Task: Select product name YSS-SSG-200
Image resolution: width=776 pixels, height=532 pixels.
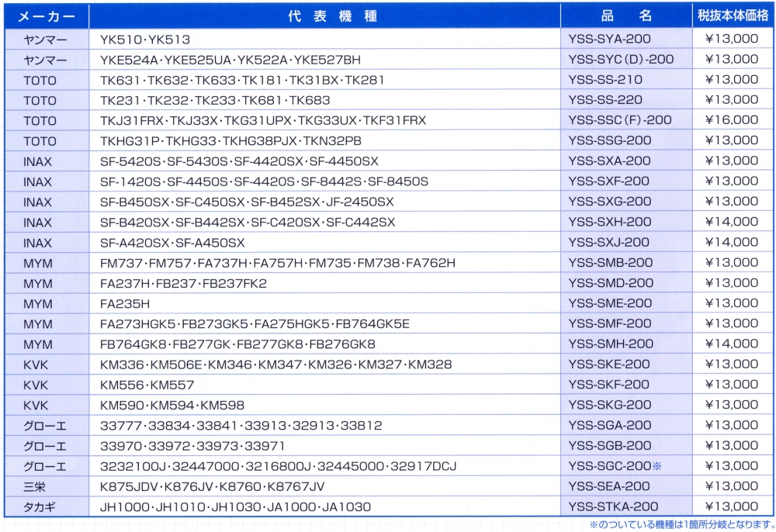Action: point(610,140)
